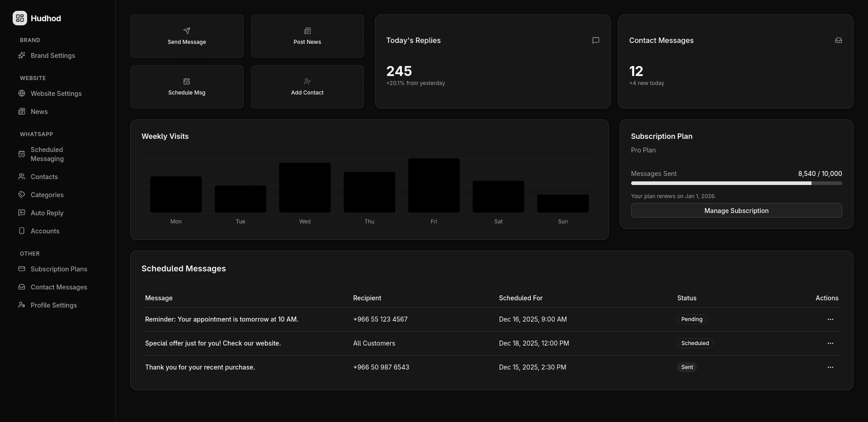Go to Profile Settings in sidebar
Screen dimensions: 868x422
54,305
